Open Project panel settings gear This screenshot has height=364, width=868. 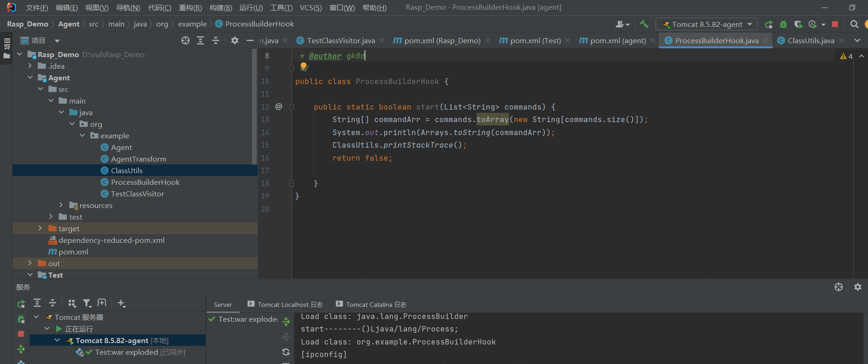pos(235,40)
